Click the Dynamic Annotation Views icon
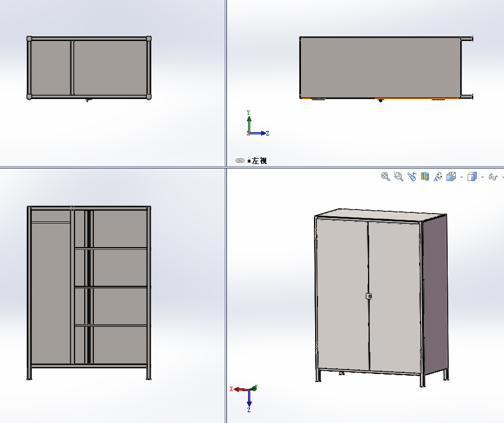504x423 pixels. pyautogui.click(x=438, y=176)
